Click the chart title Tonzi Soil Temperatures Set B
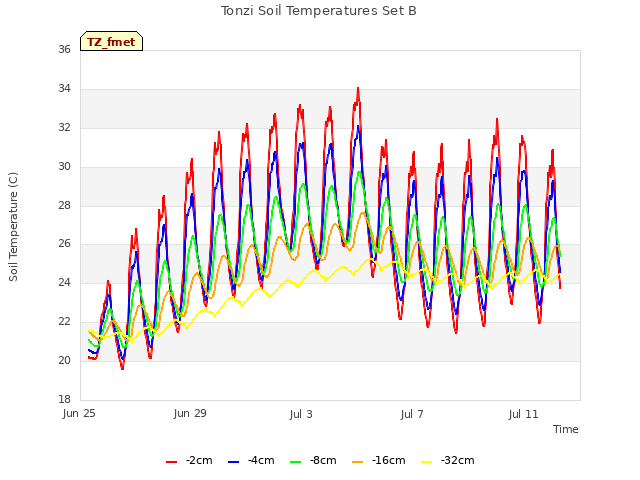 (319, 11)
